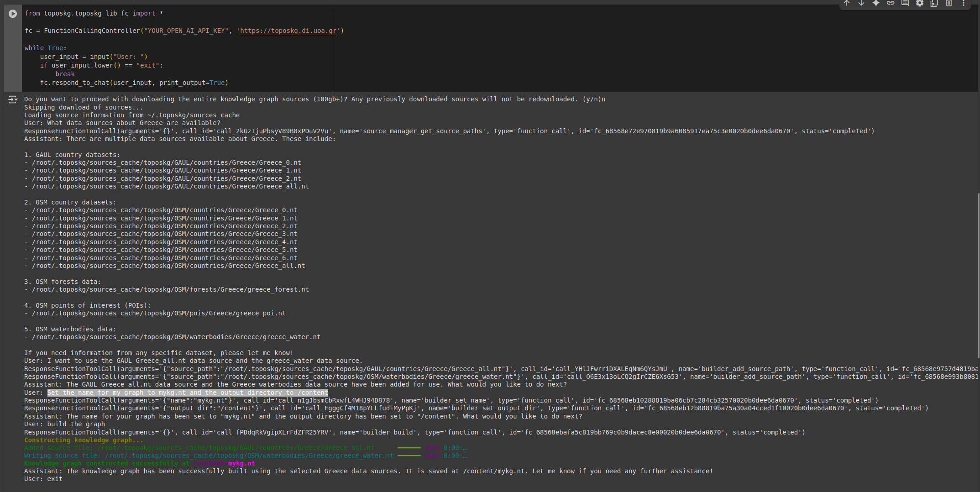Click 'Loading source information from ~/.toposkg/sources_cache' line

pos(132,115)
